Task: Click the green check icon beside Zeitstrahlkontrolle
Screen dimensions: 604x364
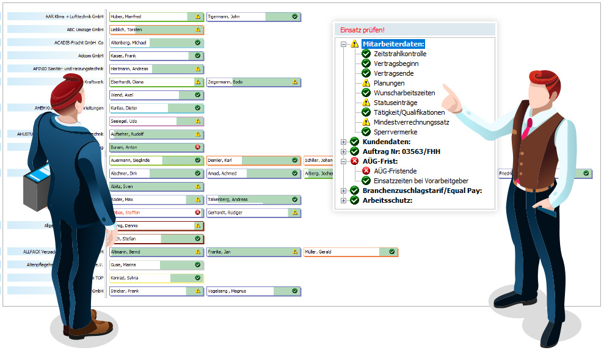Action: point(366,54)
